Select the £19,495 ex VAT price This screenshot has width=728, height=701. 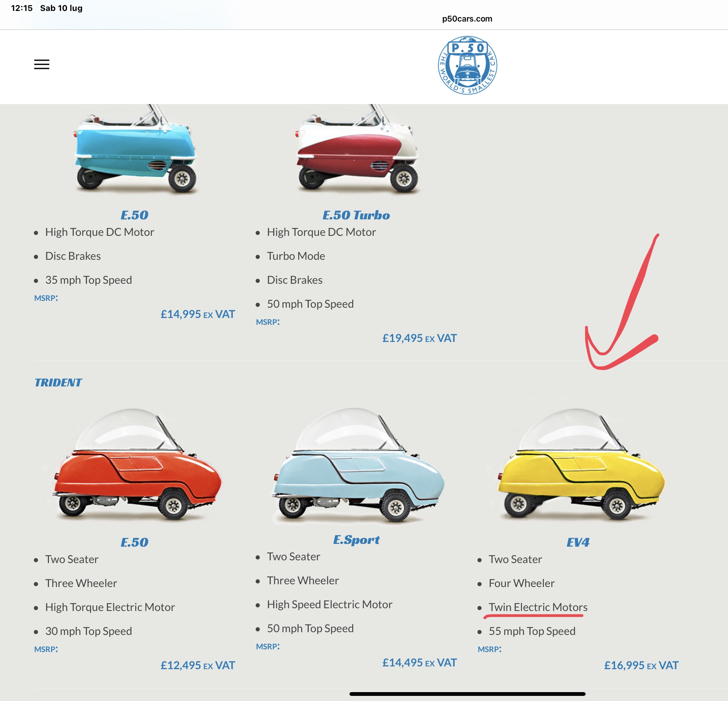pos(420,338)
